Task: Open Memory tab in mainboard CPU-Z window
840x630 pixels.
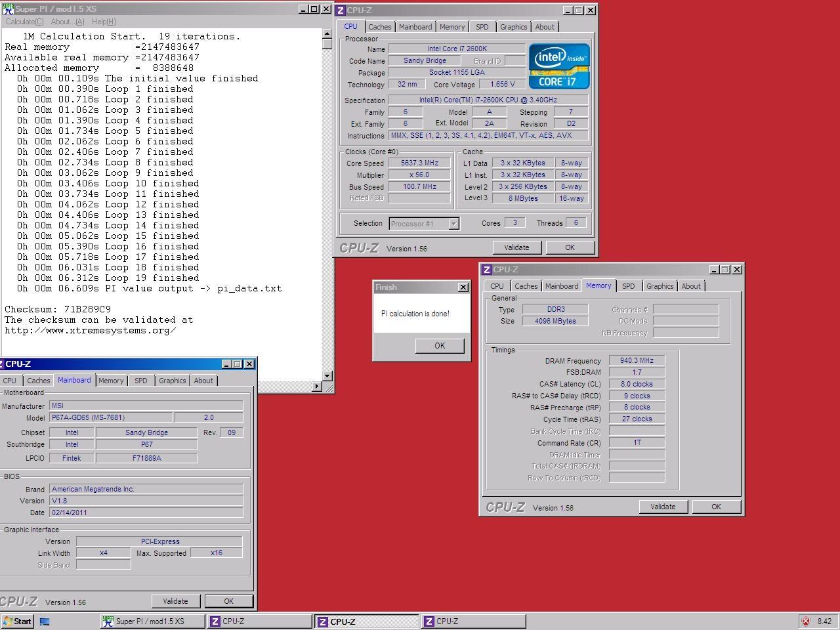Action: [x=111, y=381]
